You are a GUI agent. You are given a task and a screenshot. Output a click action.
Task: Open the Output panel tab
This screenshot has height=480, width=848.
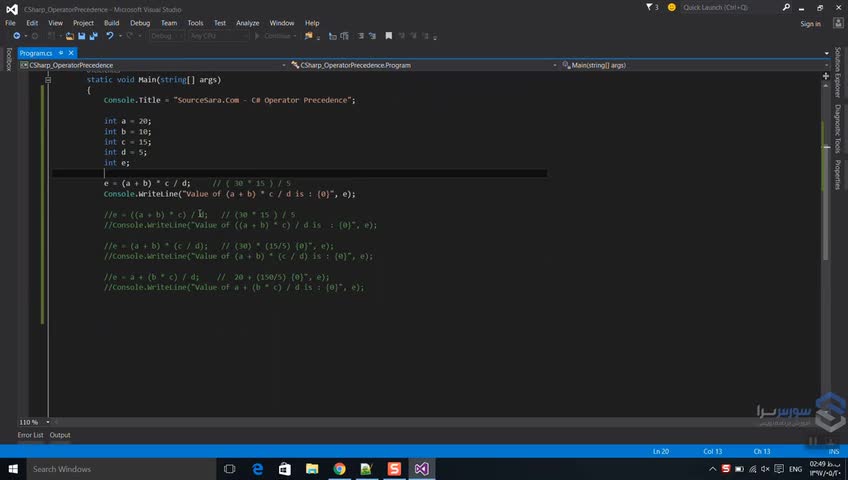(x=60, y=435)
